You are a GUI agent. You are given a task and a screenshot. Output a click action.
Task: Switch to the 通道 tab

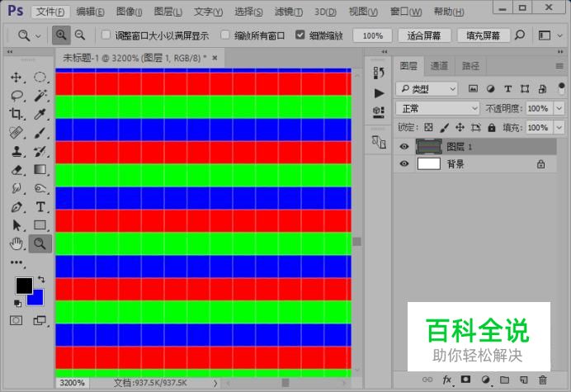[x=439, y=66]
